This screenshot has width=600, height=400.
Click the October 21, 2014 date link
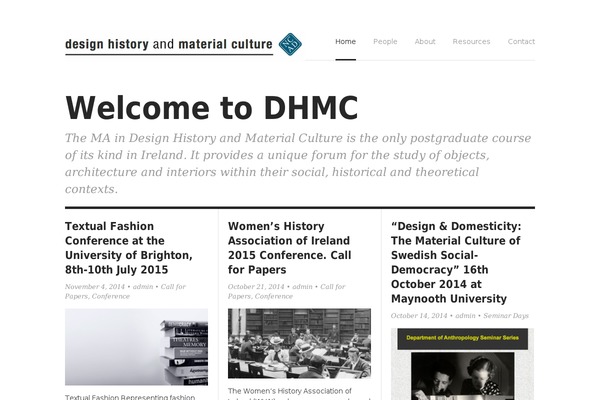click(x=256, y=286)
